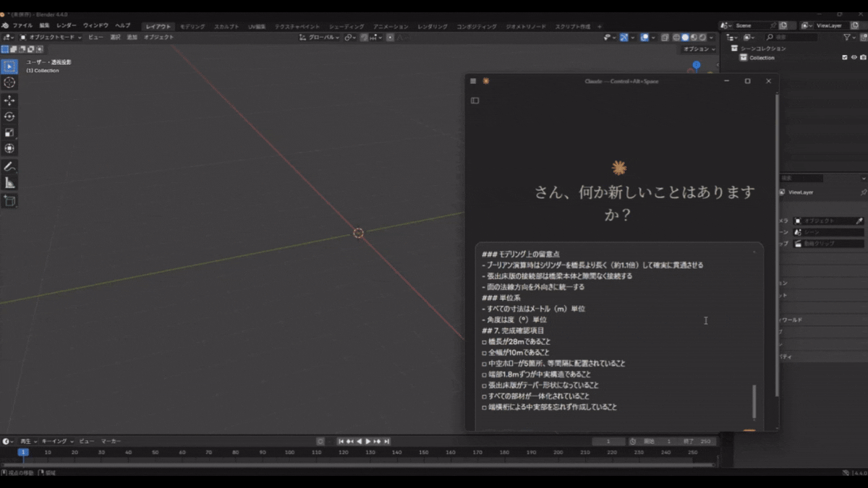Click the 追加 menu in the viewport header
This screenshot has width=868, height=488.
(132, 37)
